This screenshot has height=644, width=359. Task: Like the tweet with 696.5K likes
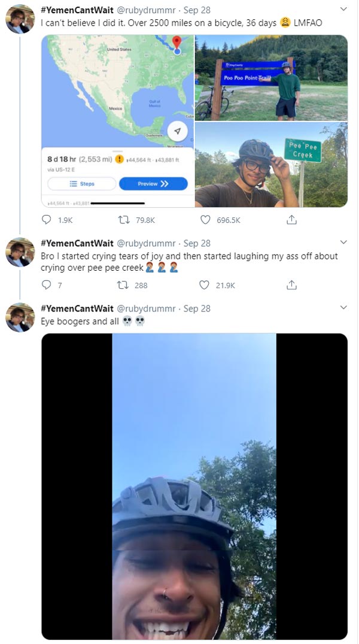[206, 220]
